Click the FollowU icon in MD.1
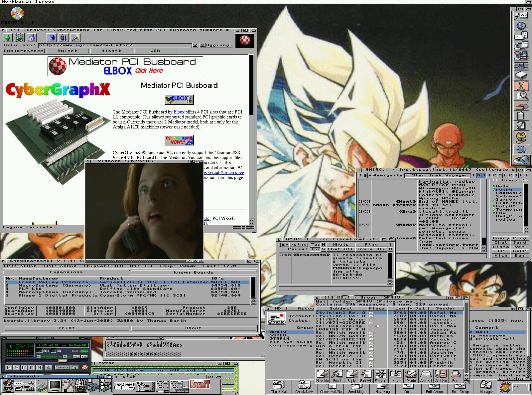Image resolution: width=532 pixels, height=395 pixels. (x=366, y=376)
